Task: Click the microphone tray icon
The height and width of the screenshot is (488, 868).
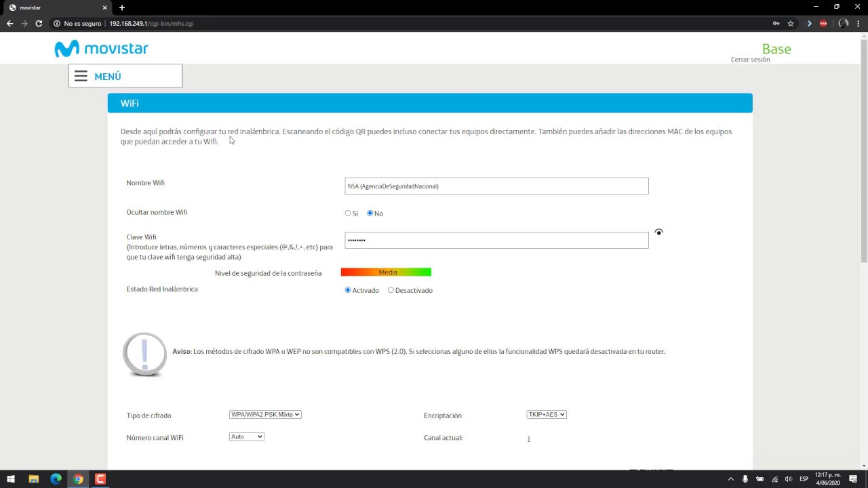Action: tap(745, 479)
